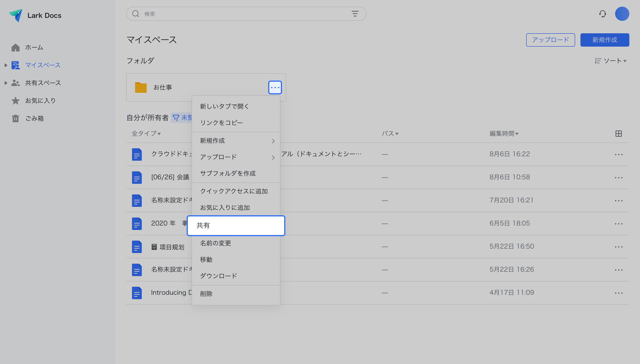Viewport: 640px width, 364px height.
Task: Switch to grid view icon
Action: coord(618,133)
